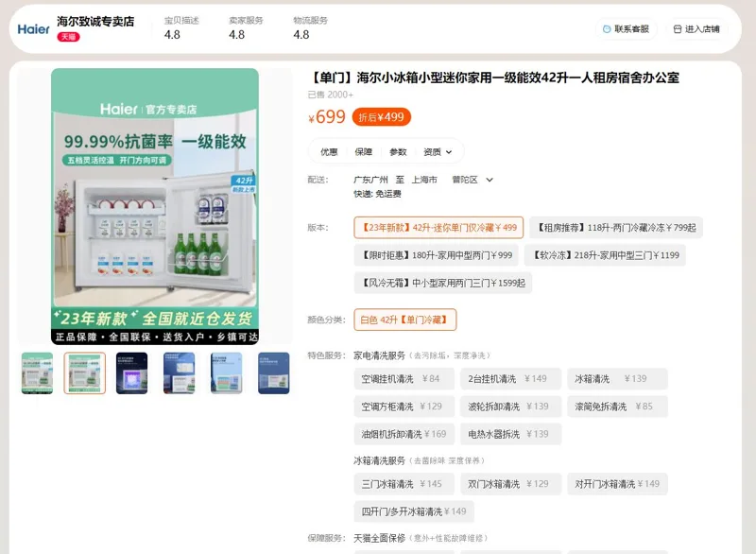Open the 联系客服 customer service button
The image size is (756, 554).
626,29
